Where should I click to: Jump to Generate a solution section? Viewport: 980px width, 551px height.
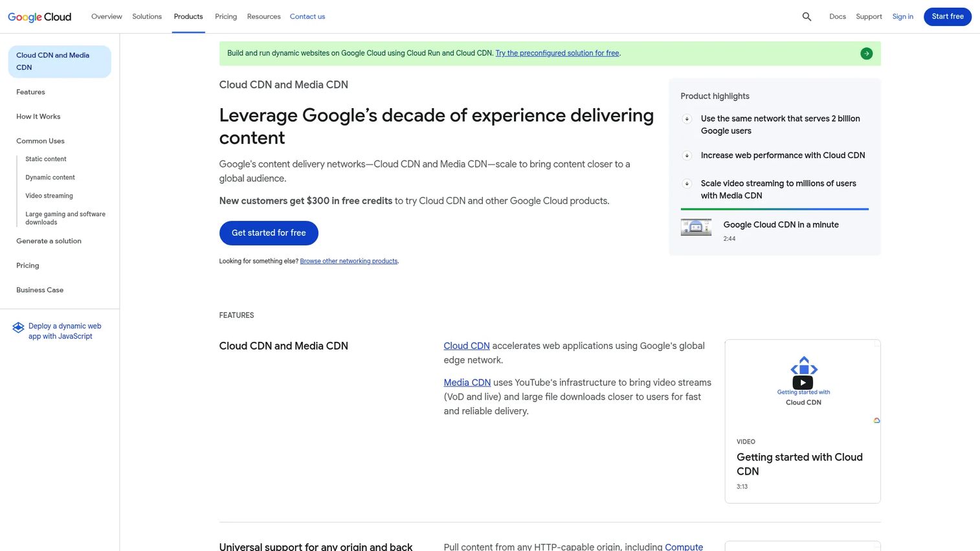(49, 241)
